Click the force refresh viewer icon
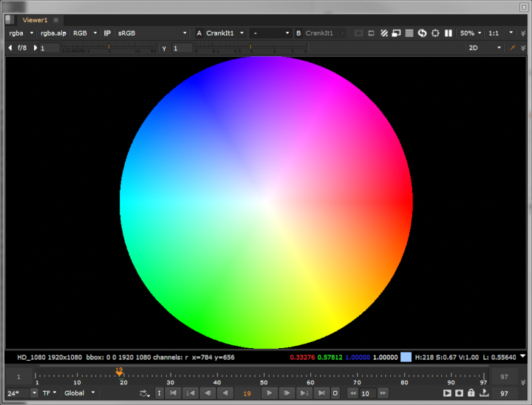 click(x=422, y=33)
